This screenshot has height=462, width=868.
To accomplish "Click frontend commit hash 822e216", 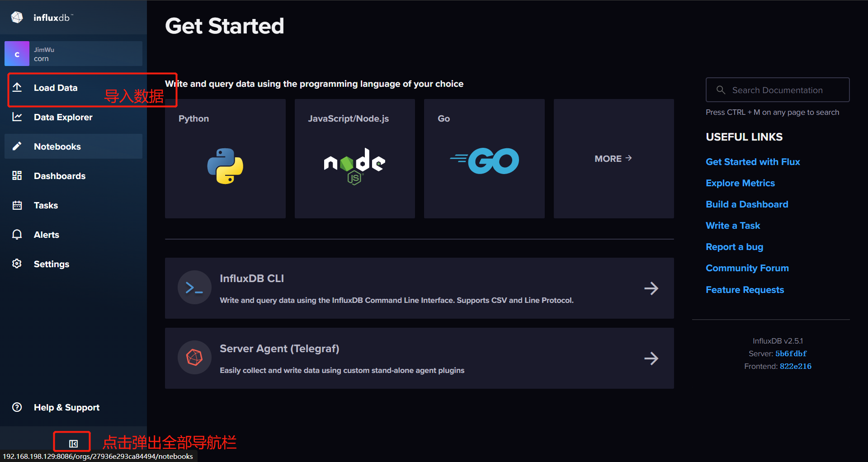I will [x=796, y=366].
